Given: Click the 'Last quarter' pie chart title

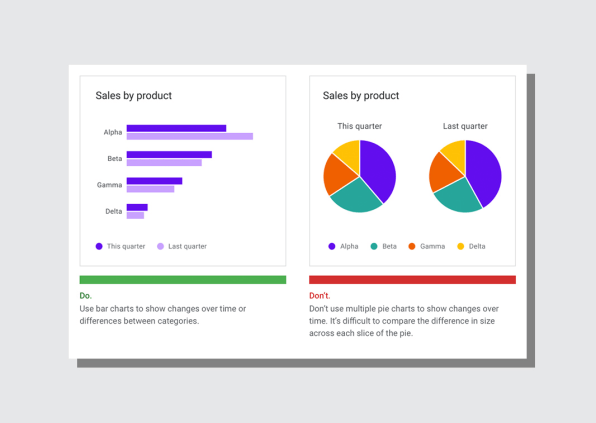Looking at the screenshot, I should 465,126.
